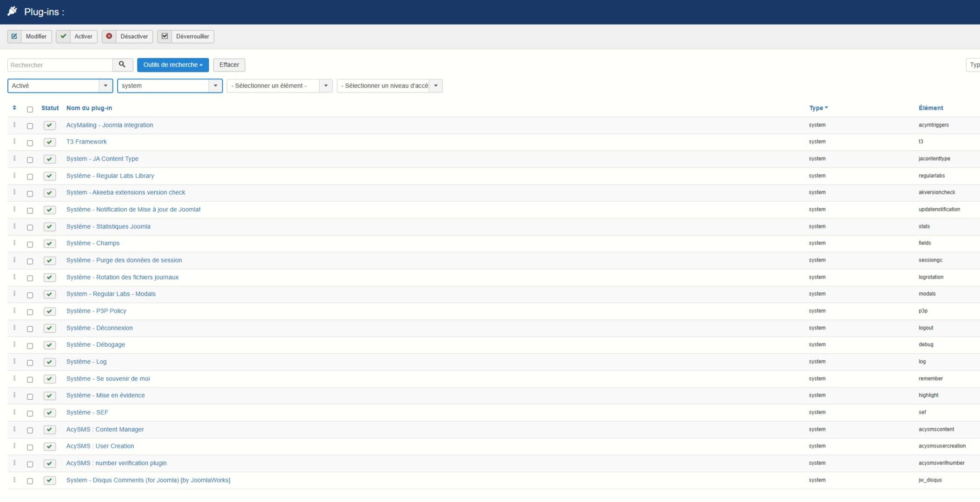
Task: Check the box for T3 Framework
Action: pyautogui.click(x=30, y=143)
